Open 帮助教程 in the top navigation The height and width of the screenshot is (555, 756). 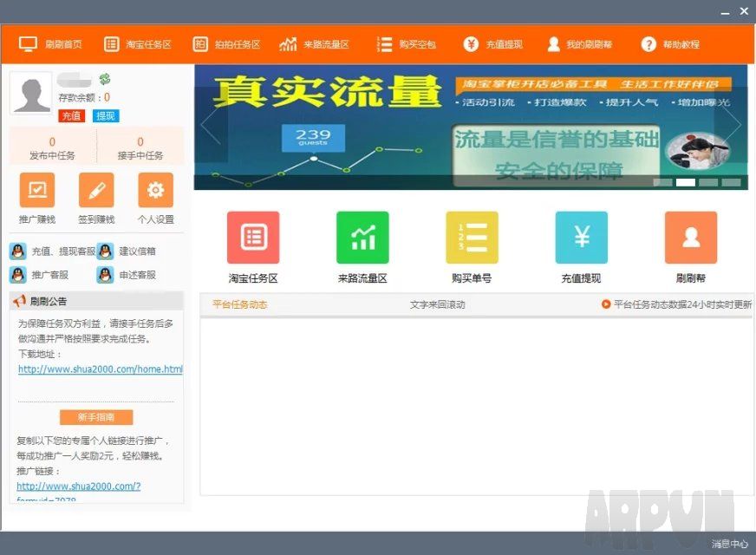point(670,44)
